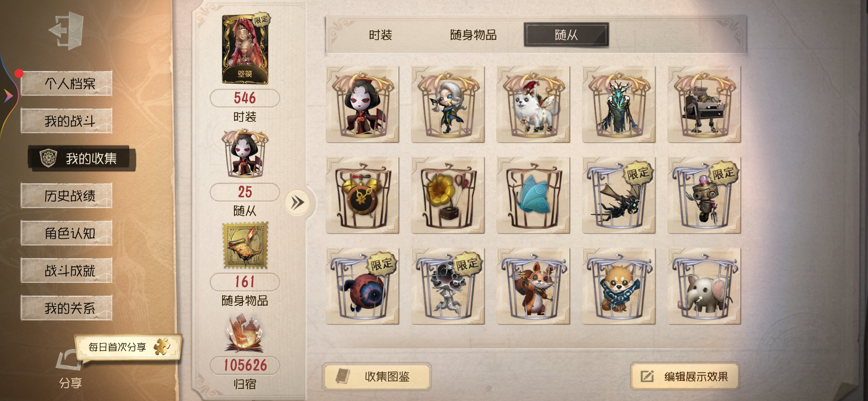Select the masked geisha pet in grid
This screenshot has height=401, width=868.
point(362,104)
